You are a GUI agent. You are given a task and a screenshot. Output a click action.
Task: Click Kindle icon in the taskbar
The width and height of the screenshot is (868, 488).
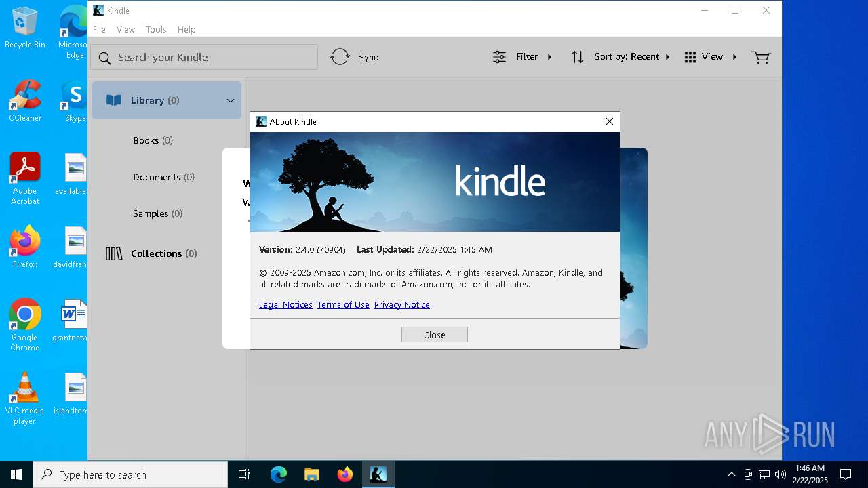point(378,474)
